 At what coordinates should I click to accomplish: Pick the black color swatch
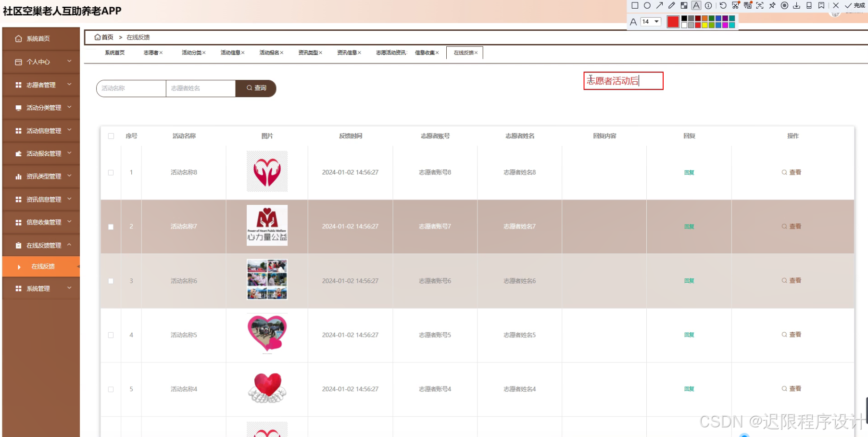tap(684, 19)
